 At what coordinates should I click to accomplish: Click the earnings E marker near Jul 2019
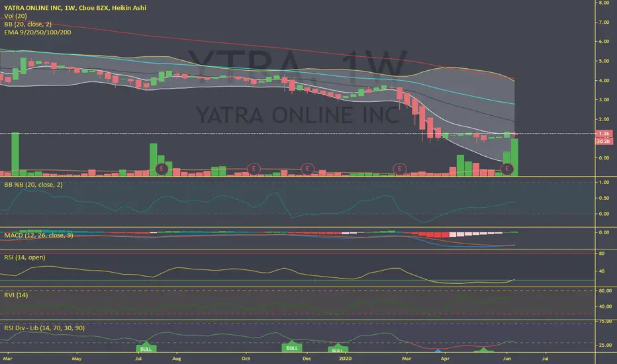tap(162, 169)
